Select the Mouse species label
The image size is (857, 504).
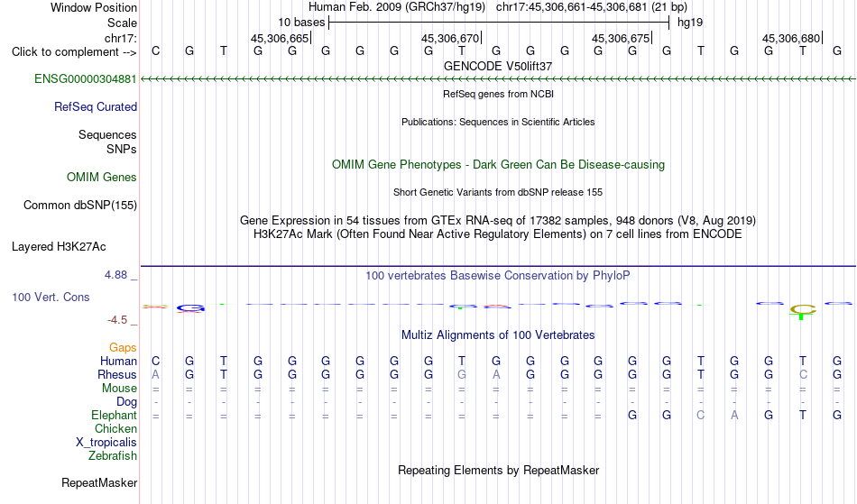coord(119,388)
